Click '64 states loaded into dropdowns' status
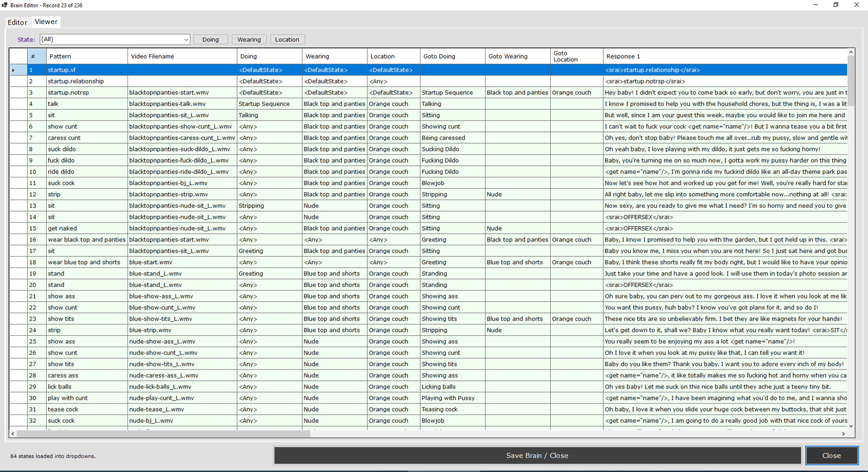This screenshot has width=868, height=472. point(53,456)
